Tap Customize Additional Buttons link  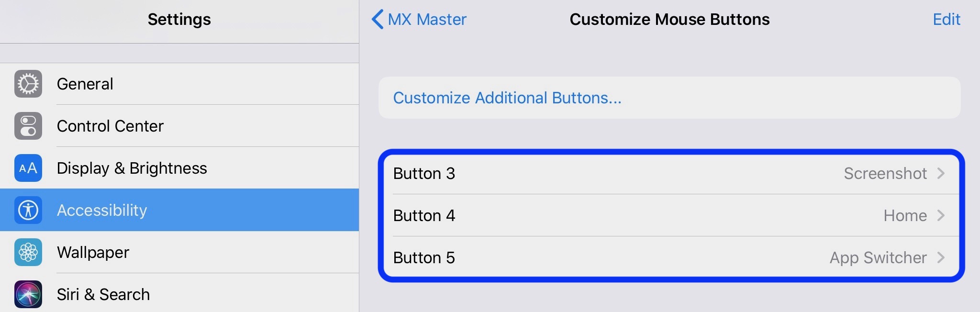507,98
